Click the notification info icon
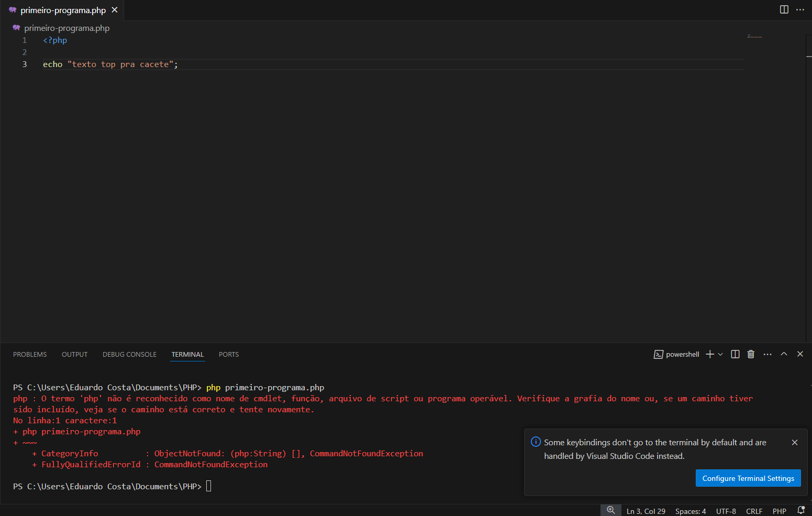 (x=536, y=442)
